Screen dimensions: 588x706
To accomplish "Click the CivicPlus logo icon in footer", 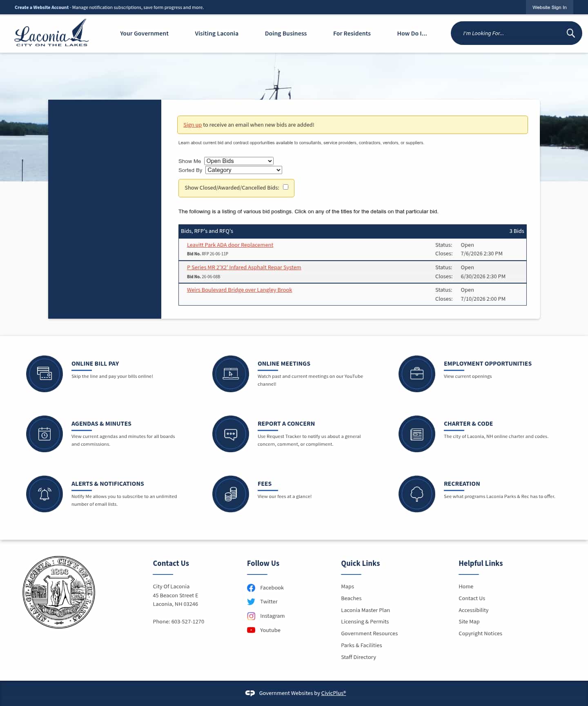I will pyautogui.click(x=250, y=693).
